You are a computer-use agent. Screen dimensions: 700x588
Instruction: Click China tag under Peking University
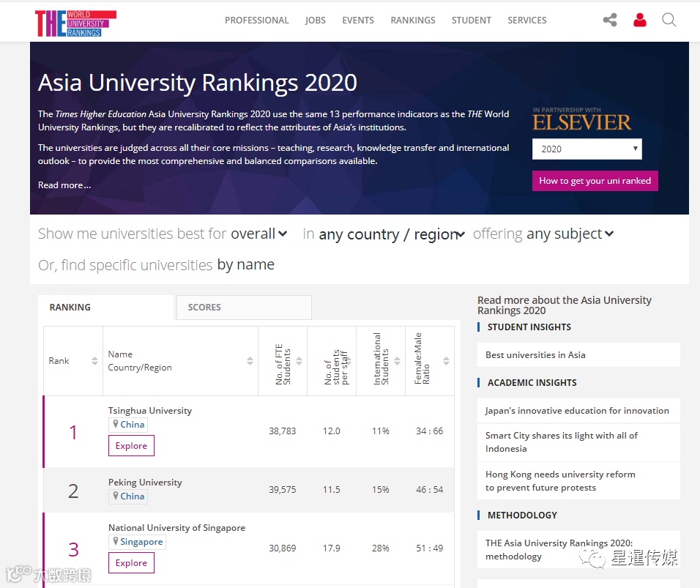coord(128,496)
